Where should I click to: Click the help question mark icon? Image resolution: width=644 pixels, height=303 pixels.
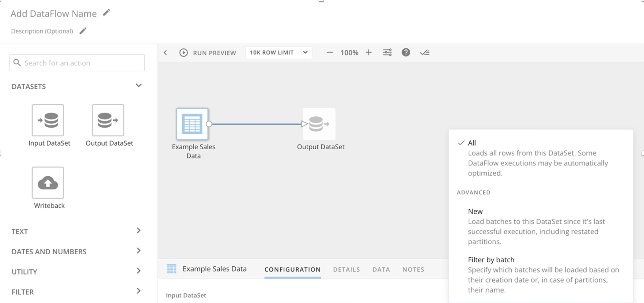tap(406, 52)
